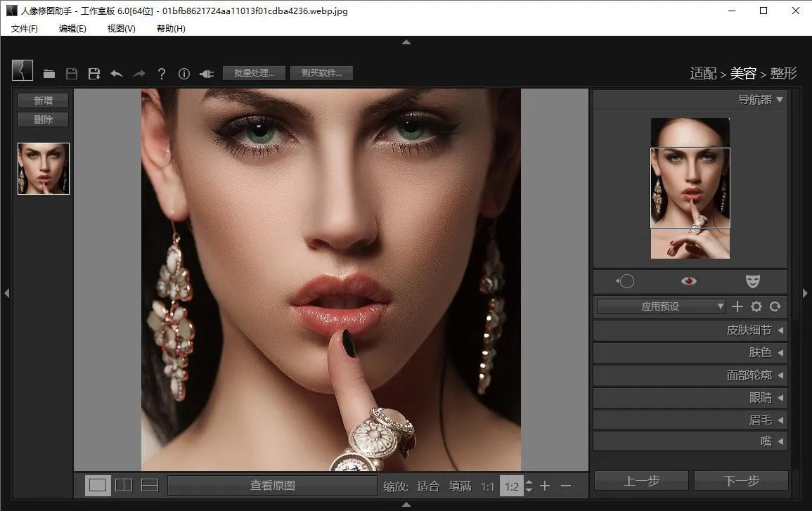Open the 应用预设 preset dropdown
This screenshot has height=511, width=812.
(661, 306)
